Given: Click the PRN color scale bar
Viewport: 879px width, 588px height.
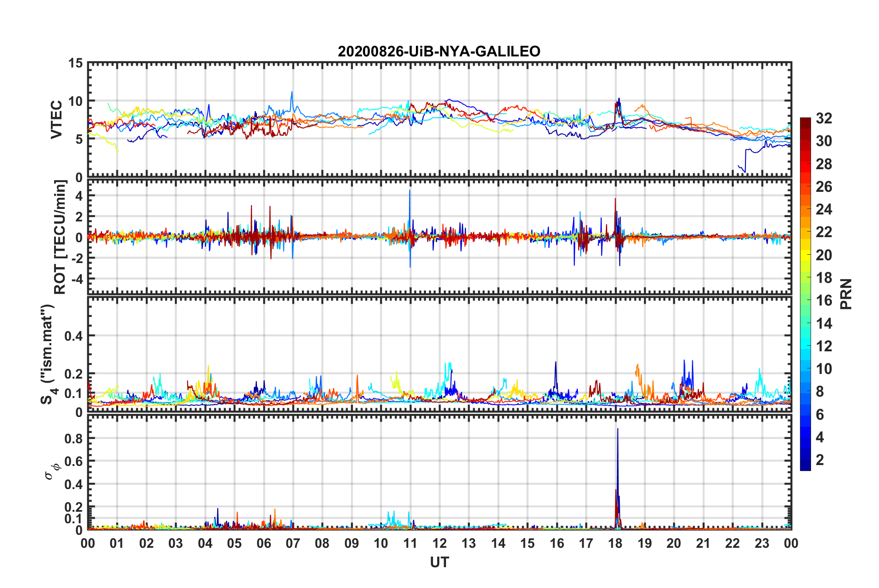Looking at the screenshot, I should 806,294.
